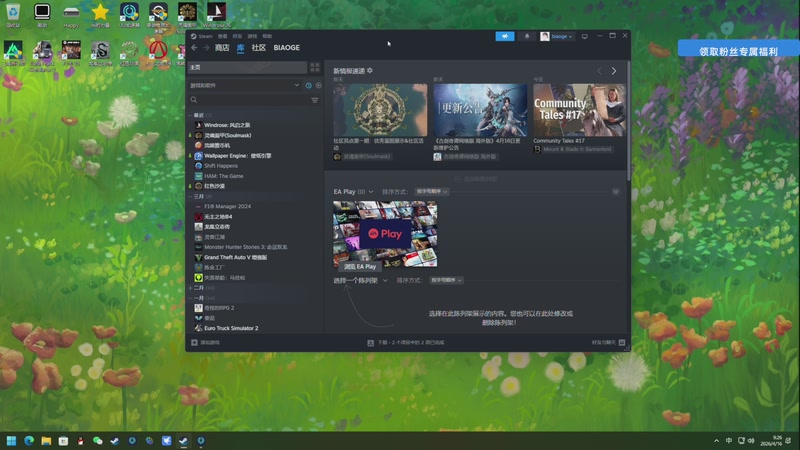
Task: Go to the 商店 store tab
Action: coord(222,47)
